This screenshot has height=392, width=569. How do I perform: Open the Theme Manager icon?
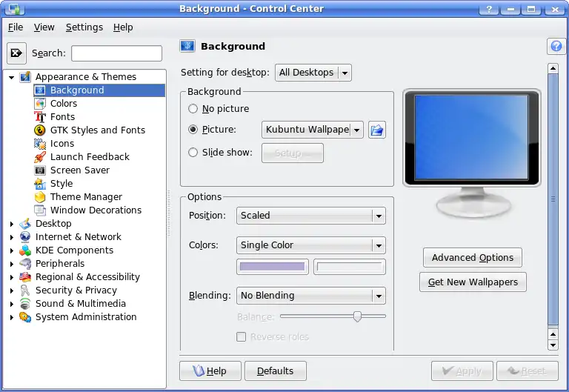(40, 197)
